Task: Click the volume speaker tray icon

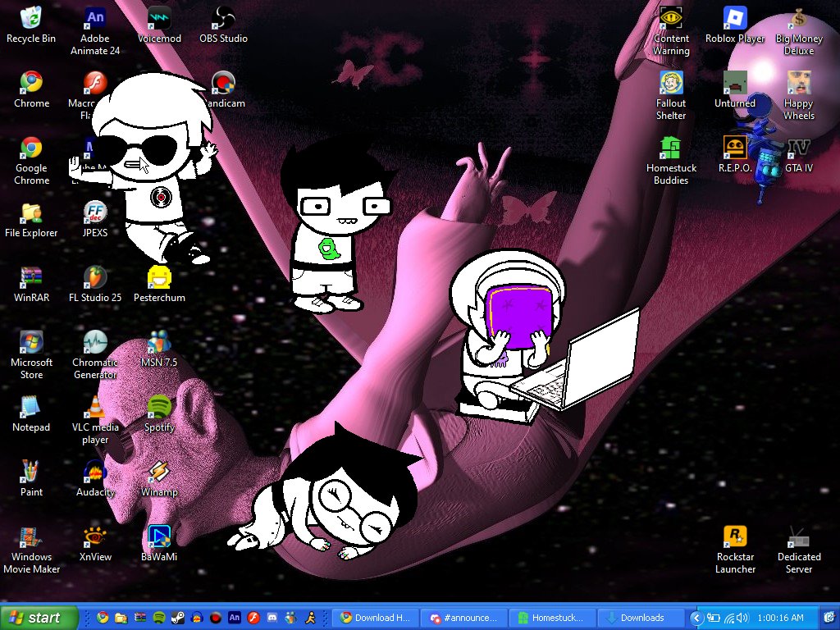Action: pos(742,618)
